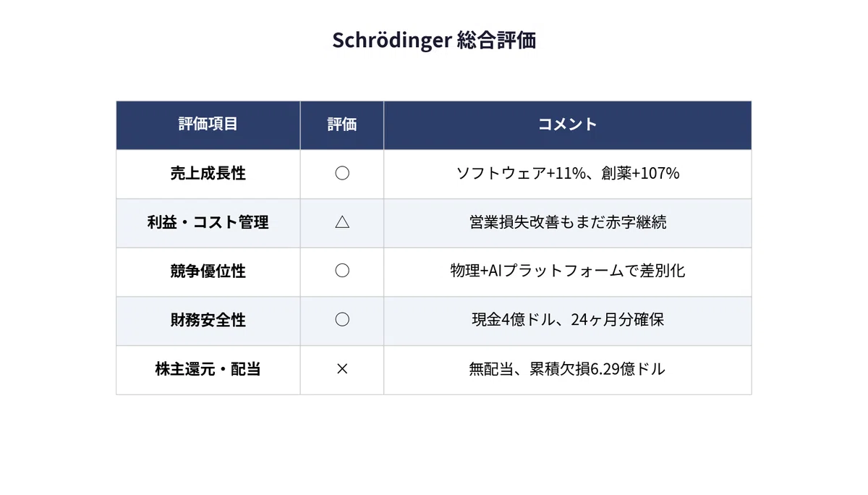
Task: Click the dark blue table header bar
Action: click(x=434, y=125)
